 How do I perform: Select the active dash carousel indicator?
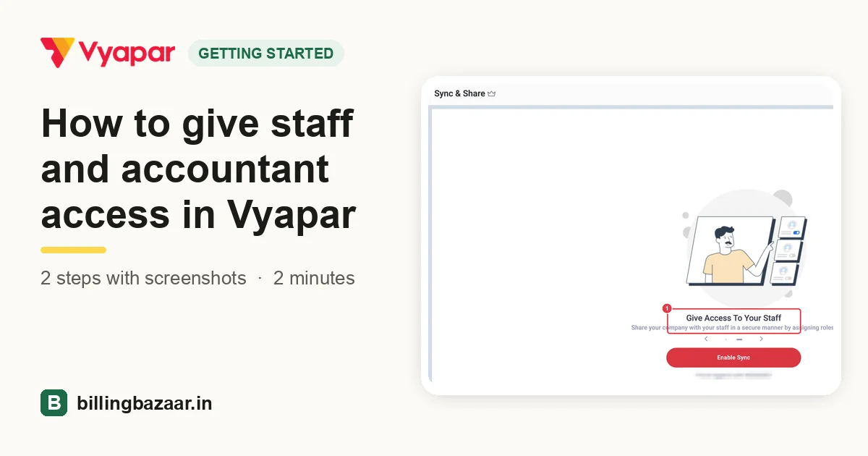[x=740, y=339]
